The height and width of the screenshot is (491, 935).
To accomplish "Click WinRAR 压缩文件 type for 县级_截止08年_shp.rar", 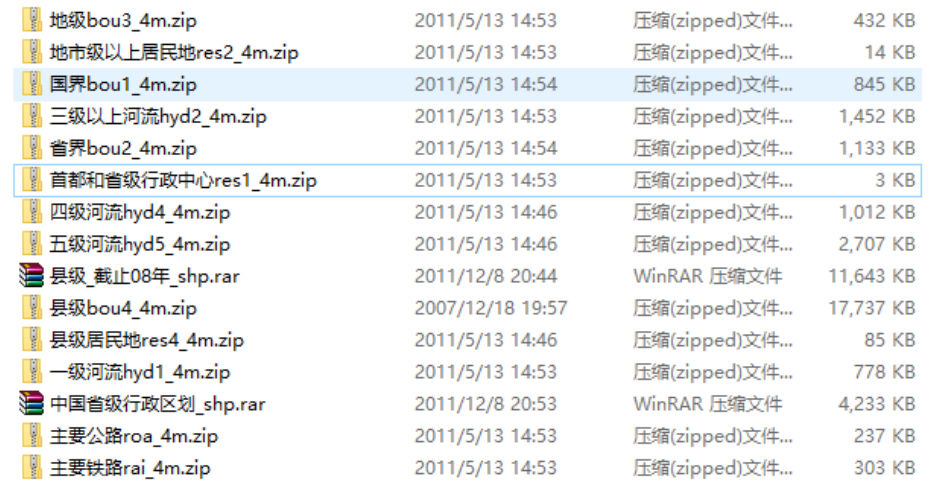I will coord(708,276).
